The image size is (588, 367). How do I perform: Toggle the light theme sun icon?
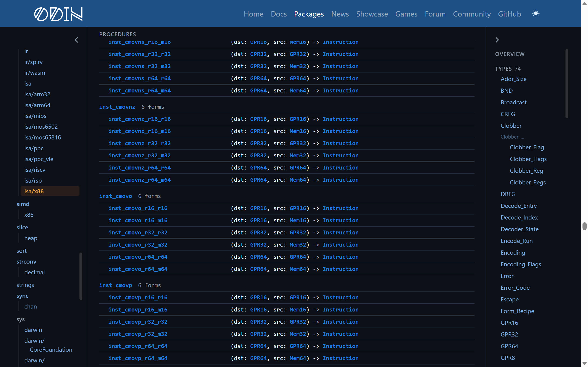(536, 14)
